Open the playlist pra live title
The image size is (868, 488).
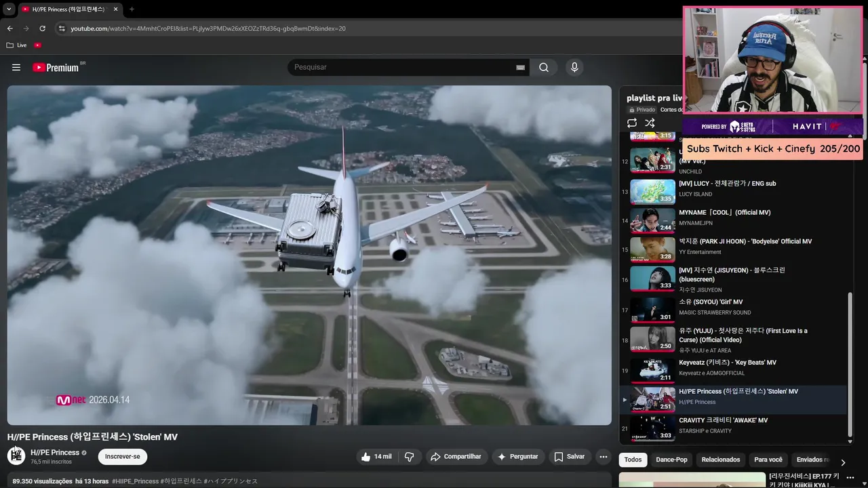click(654, 98)
